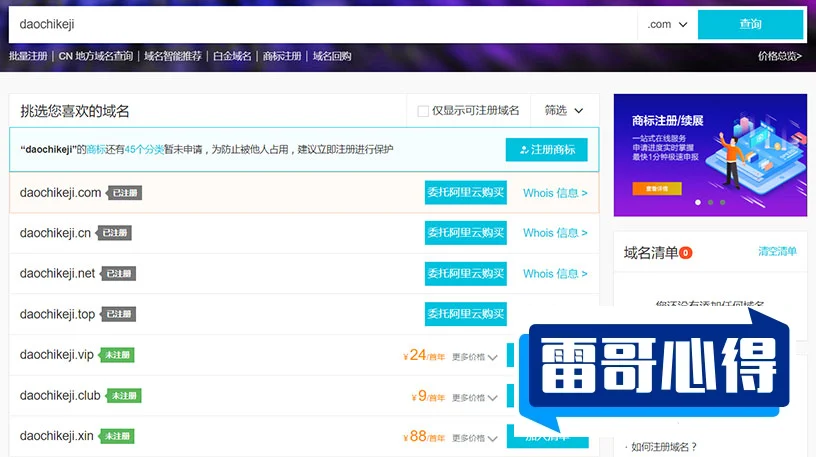Viewport: 816px width, 457px height.
Task: Click 委托阿里云购买 for daochikeji.cn
Action: click(466, 233)
